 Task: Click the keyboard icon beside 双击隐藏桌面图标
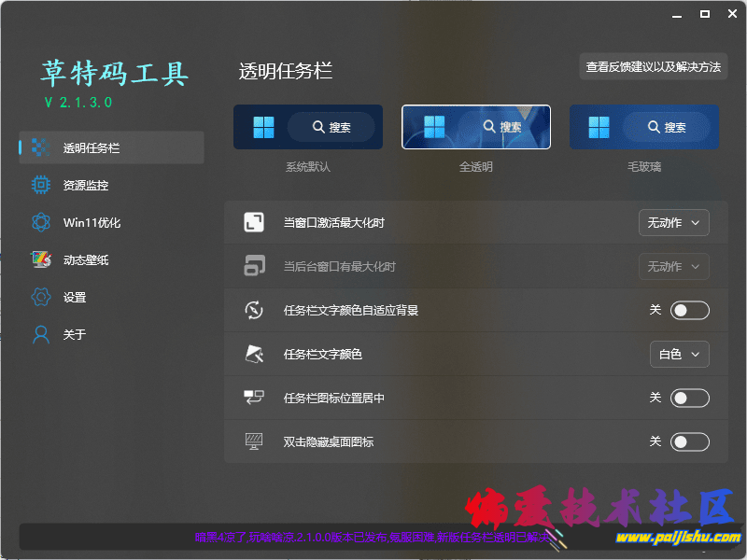pos(252,441)
